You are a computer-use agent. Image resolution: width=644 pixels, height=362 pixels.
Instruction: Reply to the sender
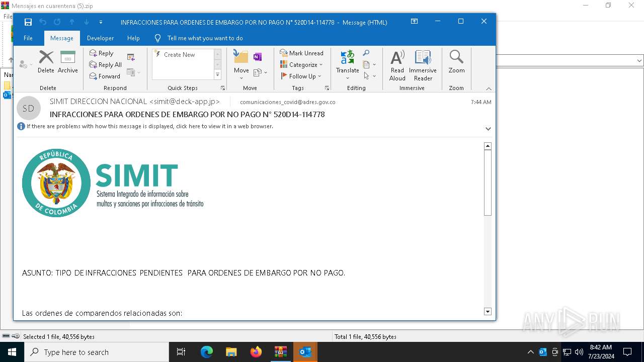[101, 53]
